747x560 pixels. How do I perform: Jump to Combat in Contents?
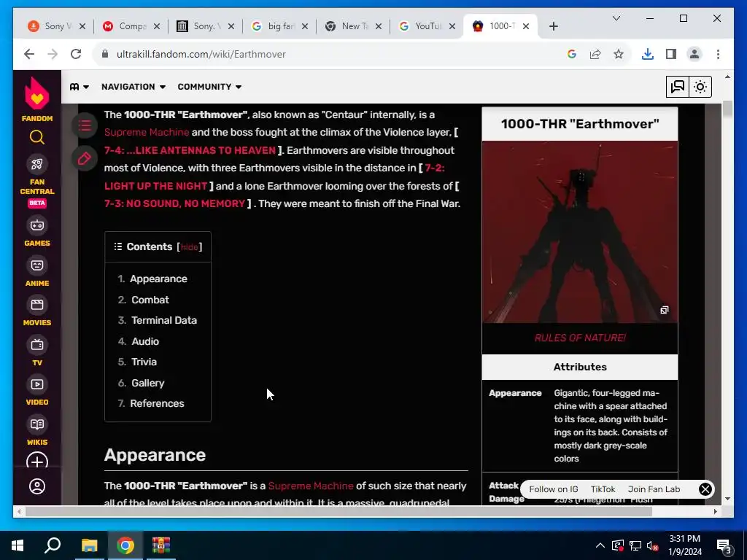(x=150, y=300)
